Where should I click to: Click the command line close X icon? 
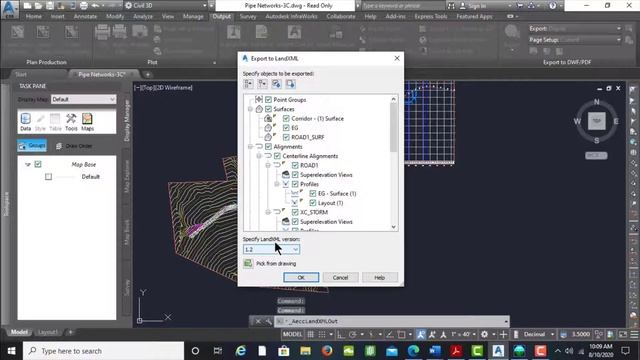pos(258,322)
